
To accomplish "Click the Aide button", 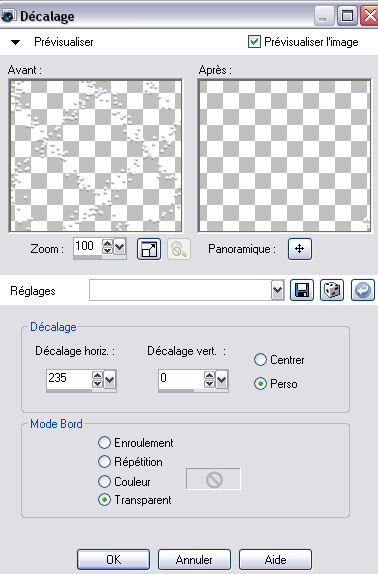I will pos(276,560).
